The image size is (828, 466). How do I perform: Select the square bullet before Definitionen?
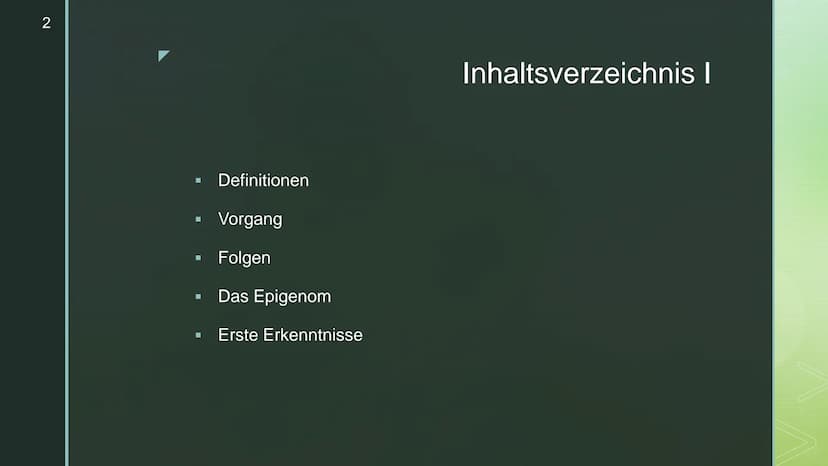point(198,181)
